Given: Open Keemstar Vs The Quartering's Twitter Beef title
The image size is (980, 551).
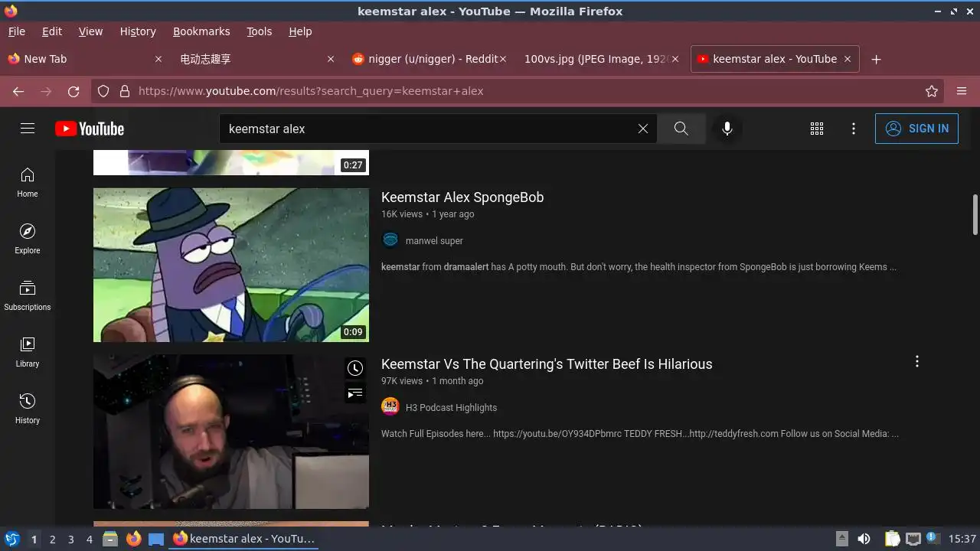Looking at the screenshot, I should (547, 364).
